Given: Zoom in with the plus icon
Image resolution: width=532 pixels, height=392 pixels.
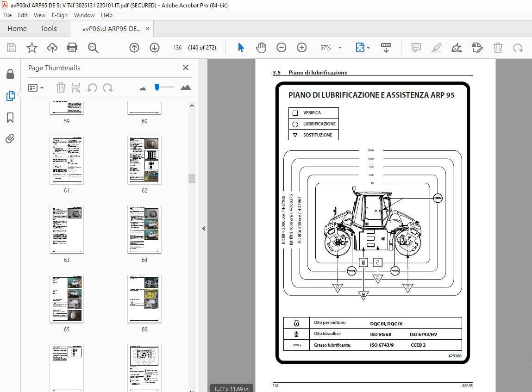Looking at the screenshot, I should tap(301, 48).
